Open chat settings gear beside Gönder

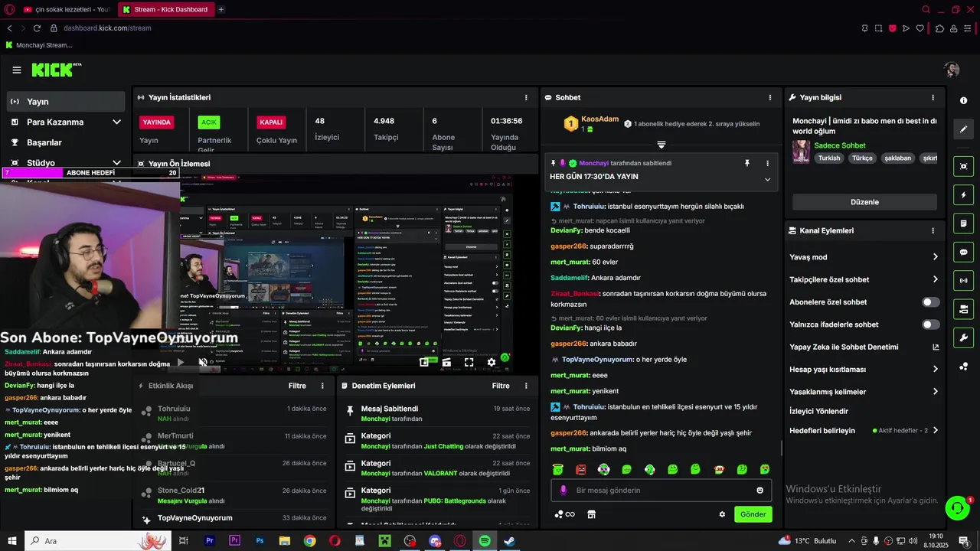coord(722,514)
